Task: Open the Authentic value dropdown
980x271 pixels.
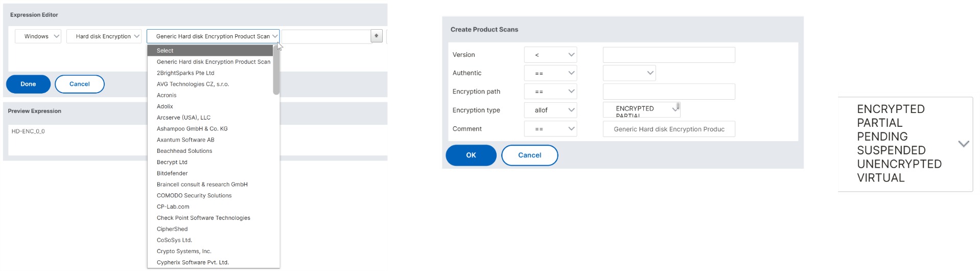Action: point(629,73)
